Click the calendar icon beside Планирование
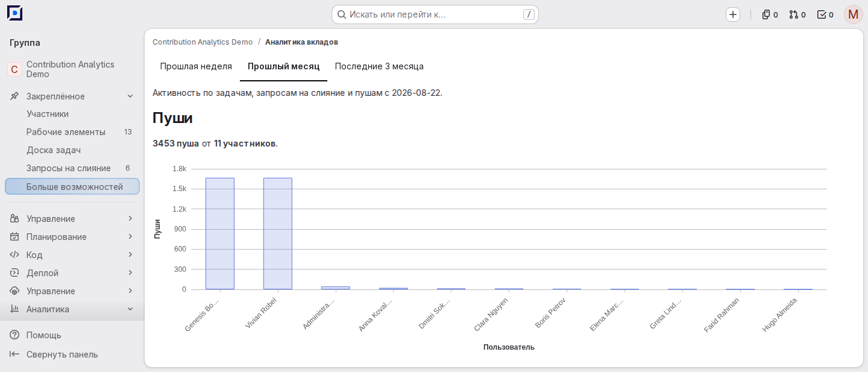868x372 pixels. tap(14, 237)
